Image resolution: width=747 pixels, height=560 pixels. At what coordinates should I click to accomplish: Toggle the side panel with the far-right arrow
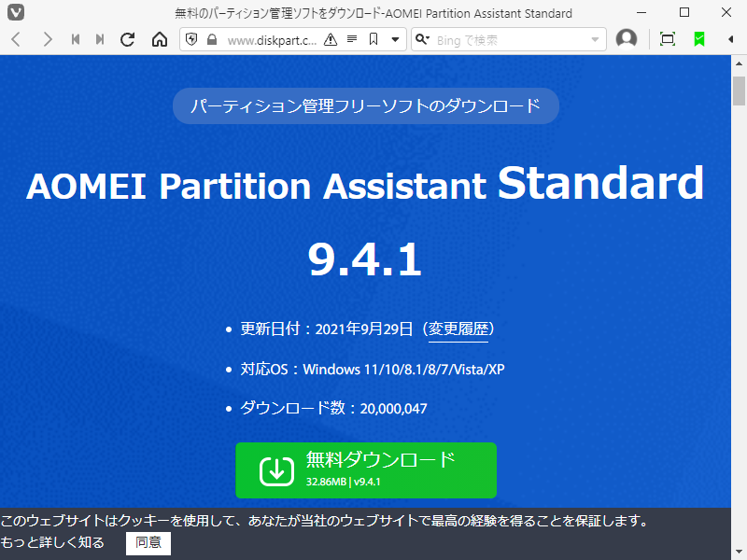click(729, 39)
